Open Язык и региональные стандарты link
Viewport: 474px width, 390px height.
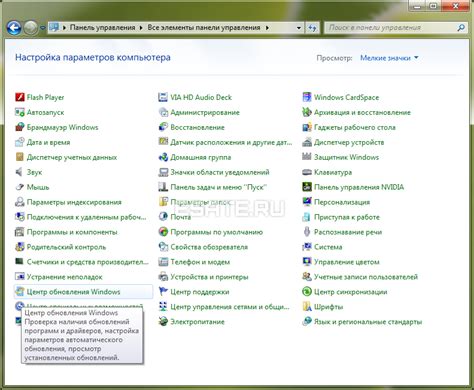pyautogui.click(x=368, y=322)
